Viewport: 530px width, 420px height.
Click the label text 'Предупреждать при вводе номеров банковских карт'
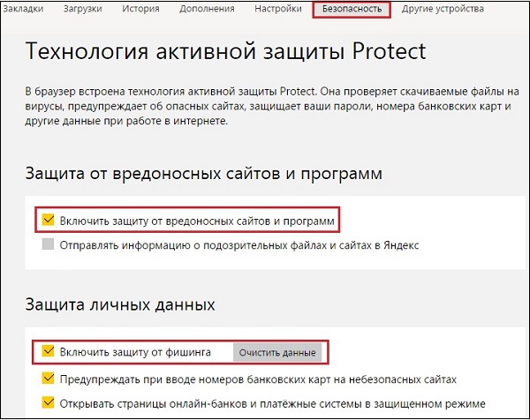tap(258, 379)
